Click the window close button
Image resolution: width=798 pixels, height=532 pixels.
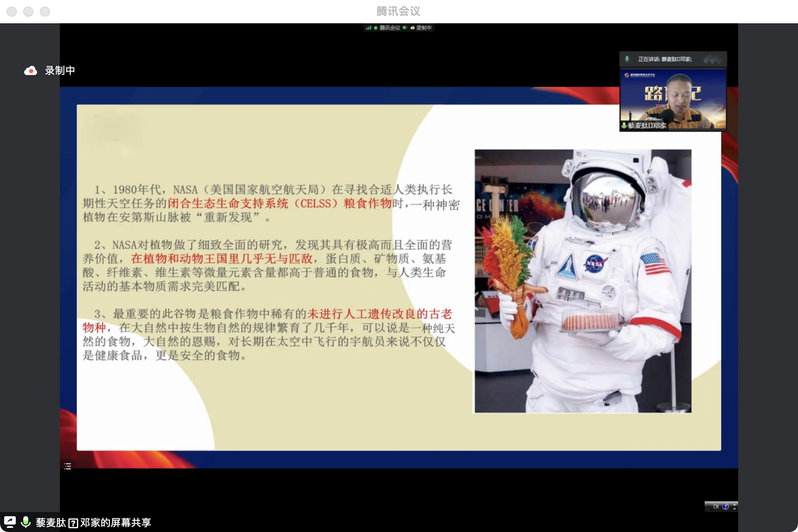tap(12, 12)
